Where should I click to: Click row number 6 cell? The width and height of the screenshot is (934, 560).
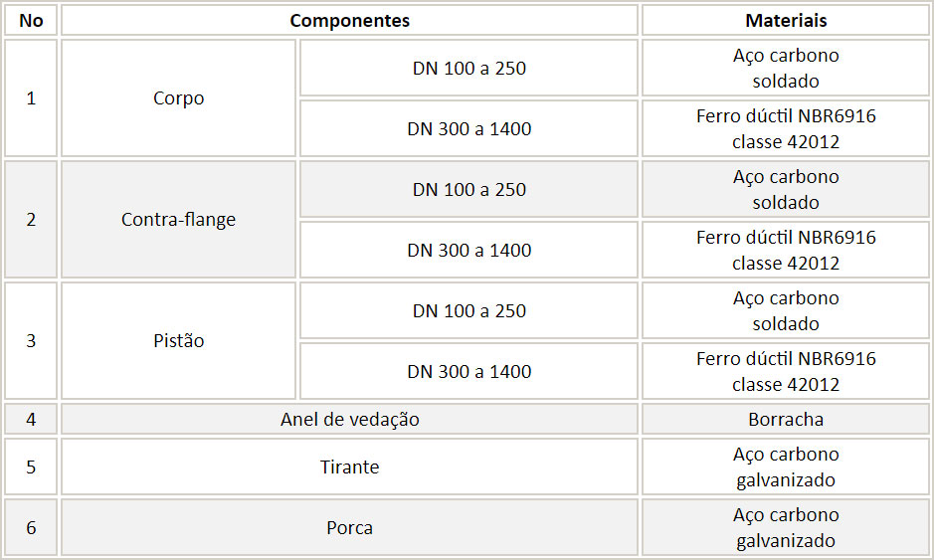pos(31,528)
